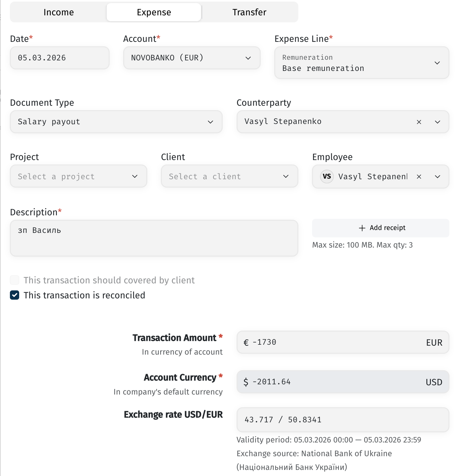Screen dimensions: 458x476
Task: Click into the Date field 05.03.2026
Action: 60,58
